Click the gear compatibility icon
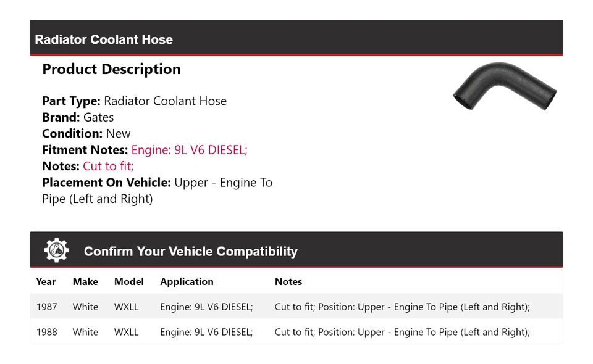 (56, 250)
